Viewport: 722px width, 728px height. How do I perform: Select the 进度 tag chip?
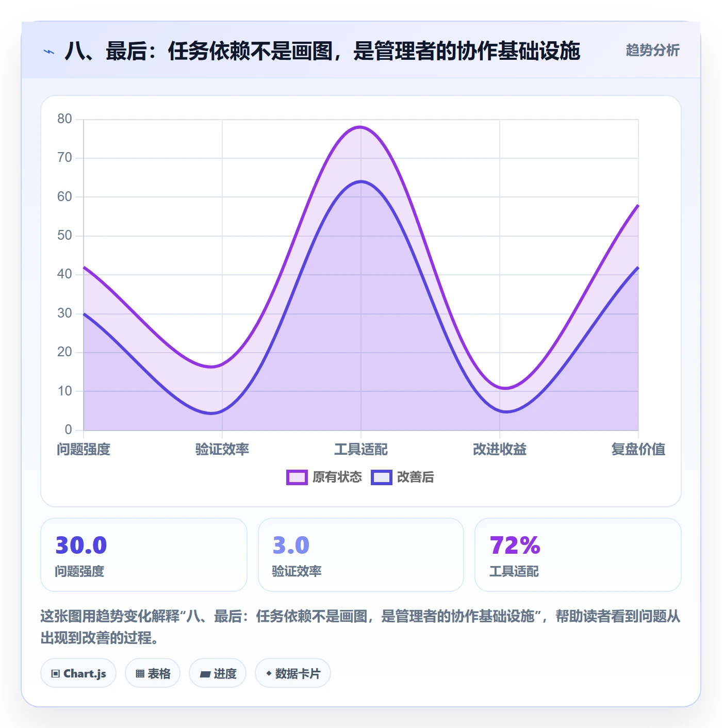coord(218,673)
